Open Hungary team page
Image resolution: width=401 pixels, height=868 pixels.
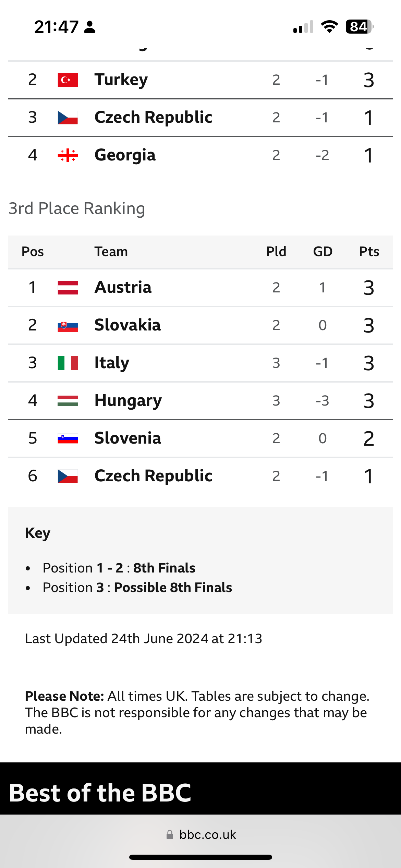(x=128, y=400)
